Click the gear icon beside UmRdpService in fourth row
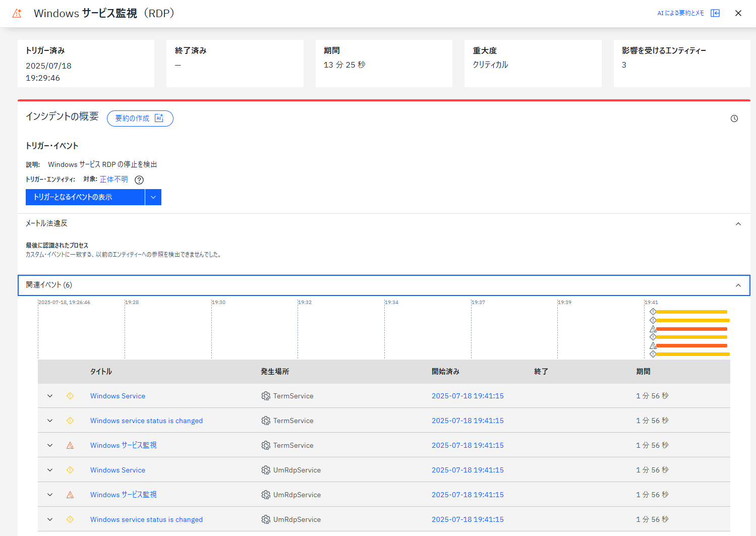The width and height of the screenshot is (756, 536). point(266,470)
